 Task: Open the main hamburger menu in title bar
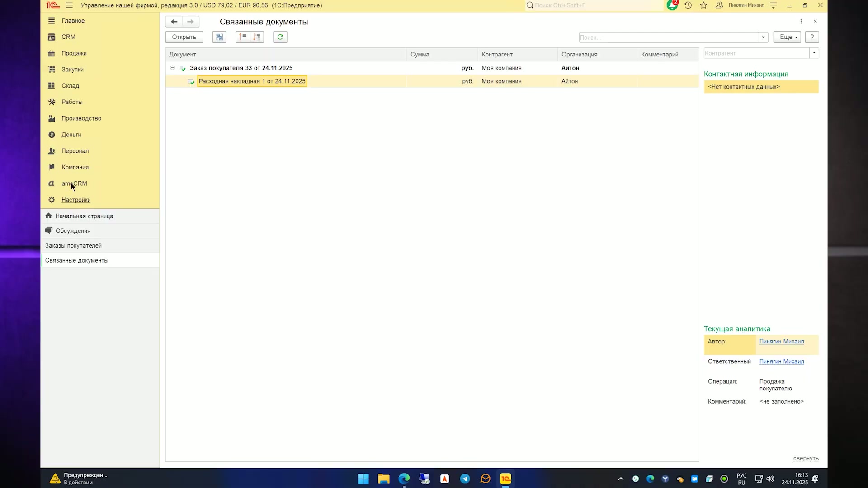click(69, 5)
